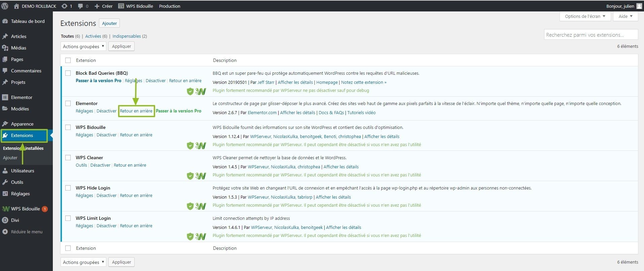Click the Modèles folder icon

point(5,109)
